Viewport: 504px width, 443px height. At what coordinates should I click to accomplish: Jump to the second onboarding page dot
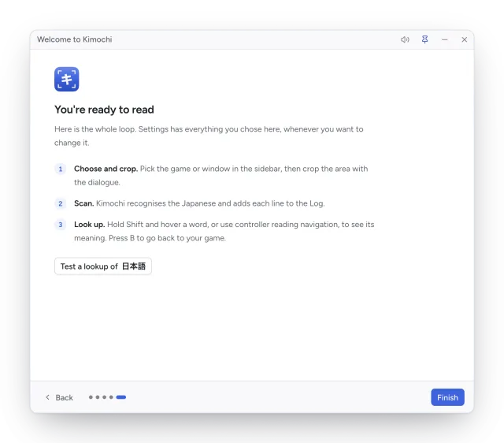[x=98, y=397]
